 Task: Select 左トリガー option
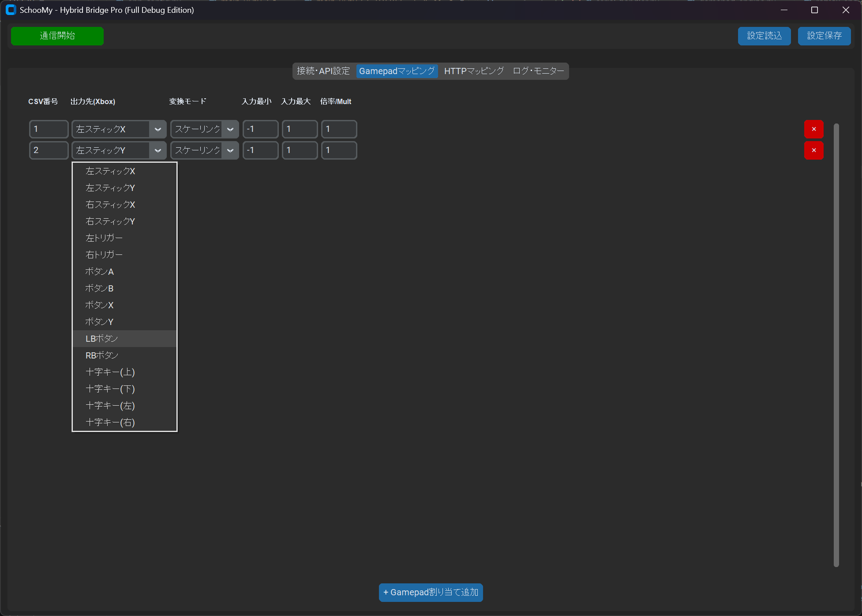tap(124, 238)
